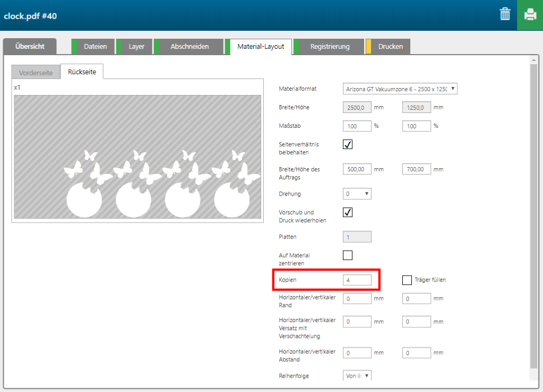The width and height of the screenshot is (543, 392).
Task: Click the vertical scrollbar on the right
Action: tap(533, 212)
